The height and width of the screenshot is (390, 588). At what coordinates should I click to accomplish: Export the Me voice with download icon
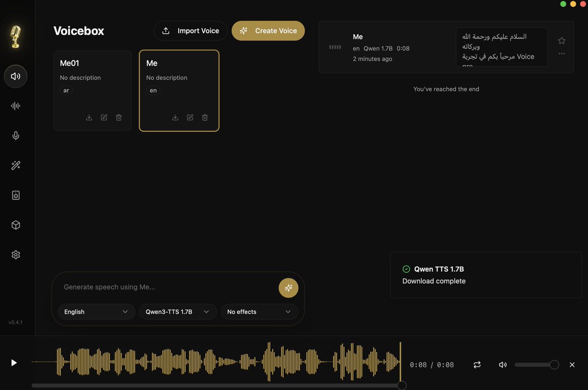(175, 117)
